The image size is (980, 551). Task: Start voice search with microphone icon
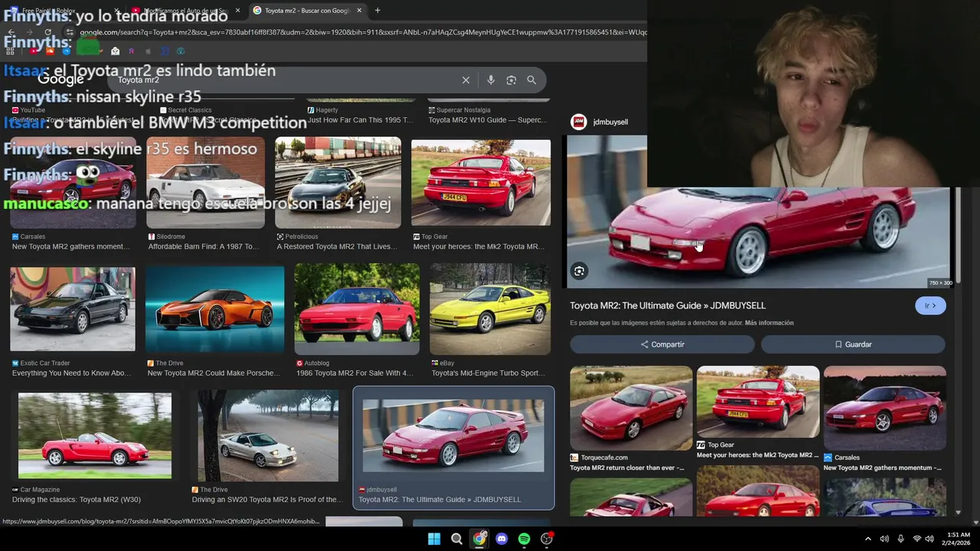pyautogui.click(x=491, y=80)
